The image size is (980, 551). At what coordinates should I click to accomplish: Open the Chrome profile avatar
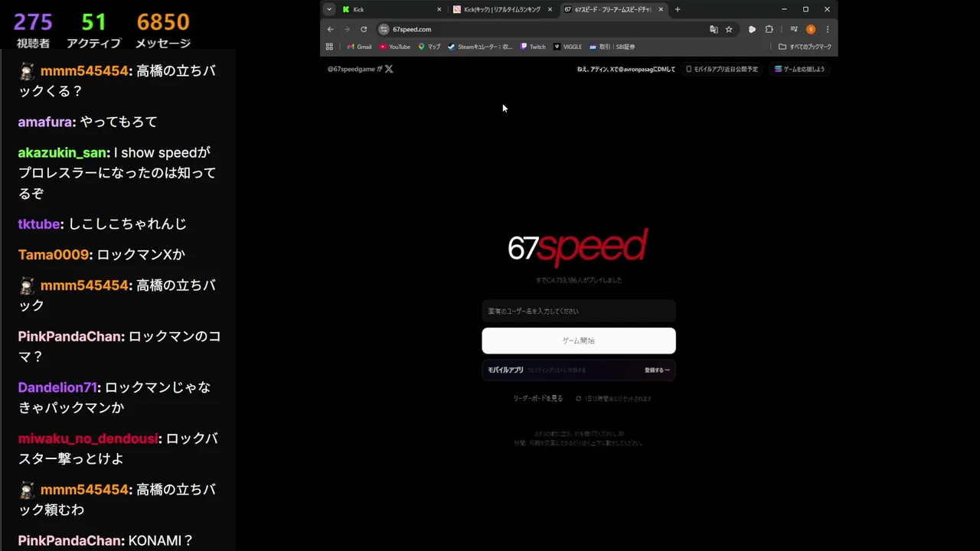click(811, 29)
